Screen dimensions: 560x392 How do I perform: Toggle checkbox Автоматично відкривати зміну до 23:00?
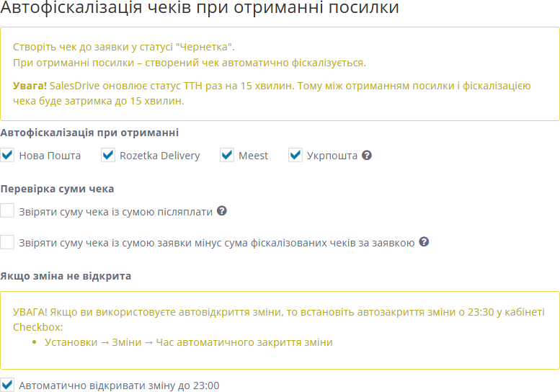pos(8,385)
